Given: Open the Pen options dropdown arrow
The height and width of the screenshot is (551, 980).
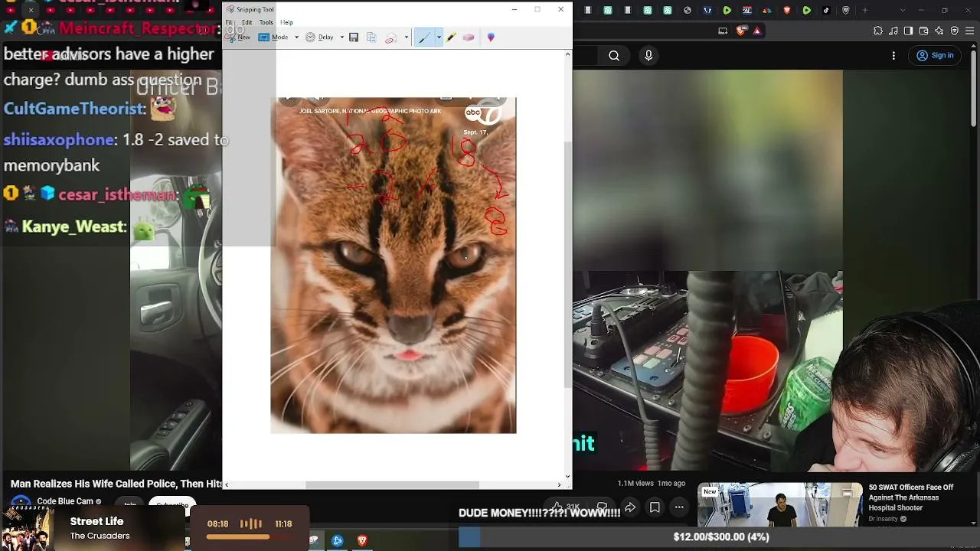Looking at the screenshot, I should coord(439,37).
